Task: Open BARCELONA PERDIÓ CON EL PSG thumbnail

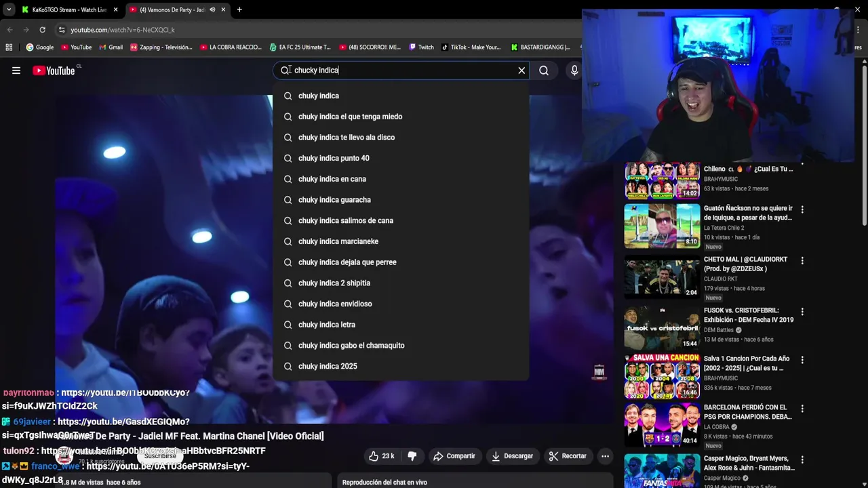Action: pos(662,425)
